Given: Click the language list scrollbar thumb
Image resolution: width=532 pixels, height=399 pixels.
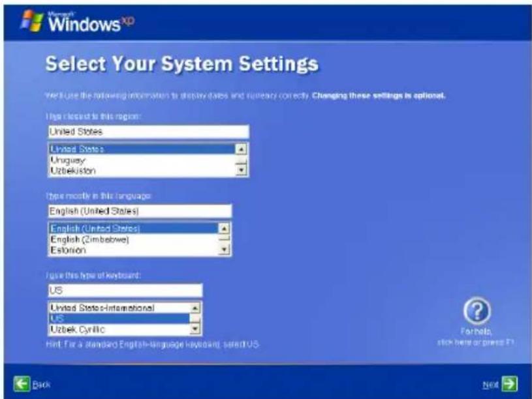Looking at the screenshot, I should (224, 239).
